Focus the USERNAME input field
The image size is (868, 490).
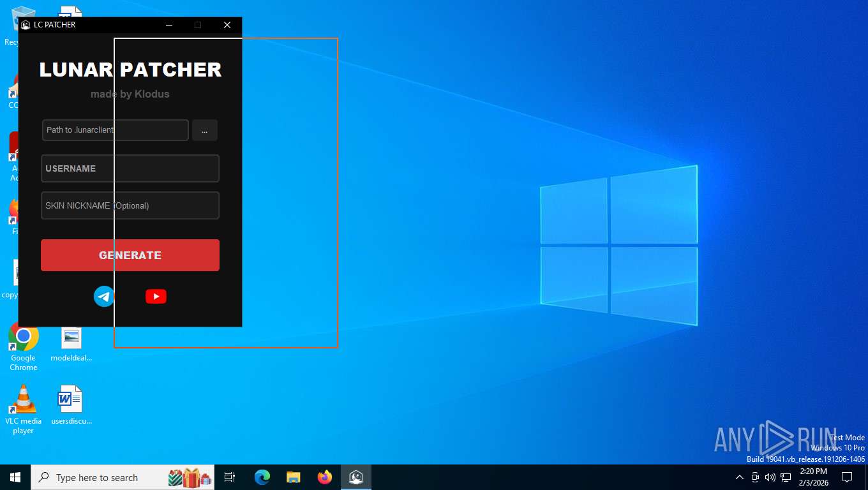pyautogui.click(x=130, y=168)
